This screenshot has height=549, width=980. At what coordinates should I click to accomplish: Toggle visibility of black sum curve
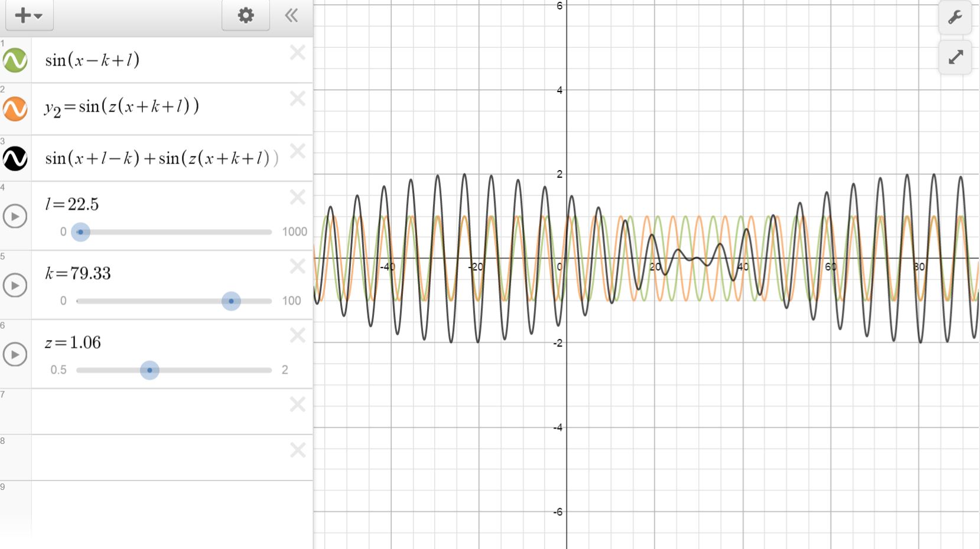point(15,158)
